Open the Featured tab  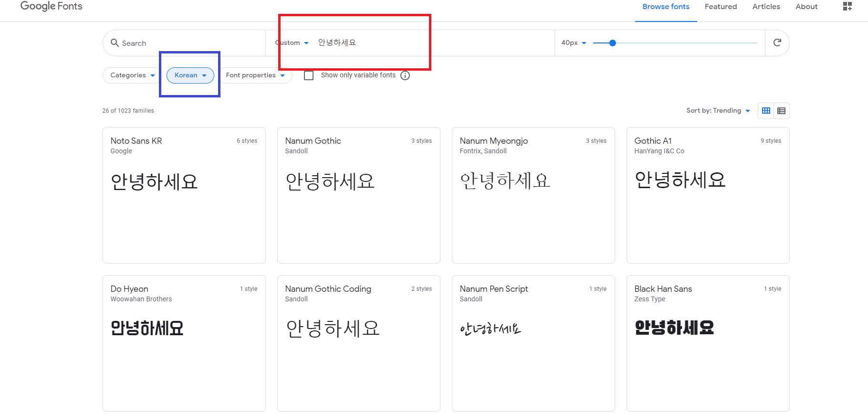coord(721,7)
